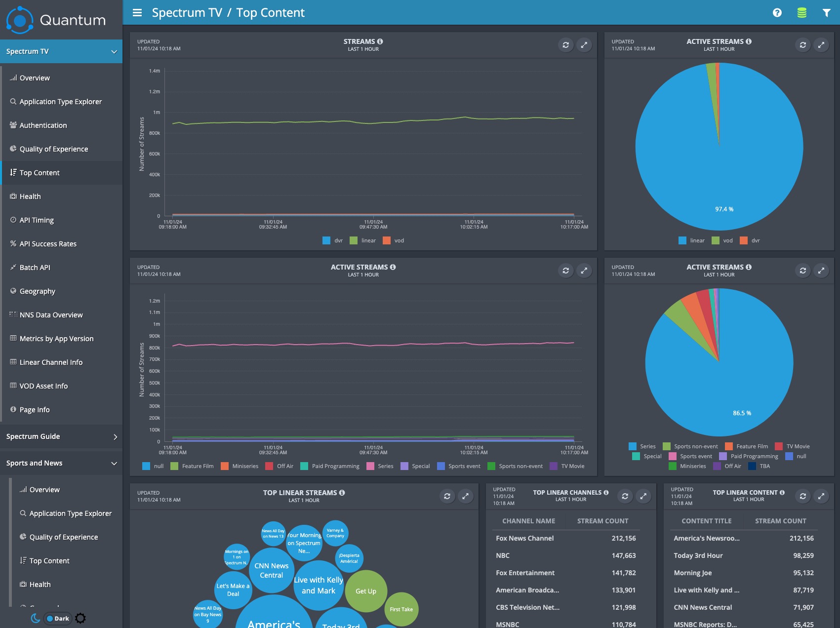Refresh the Top Linear Streams panel
The height and width of the screenshot is (628, 840).
(x=447, y=496)
